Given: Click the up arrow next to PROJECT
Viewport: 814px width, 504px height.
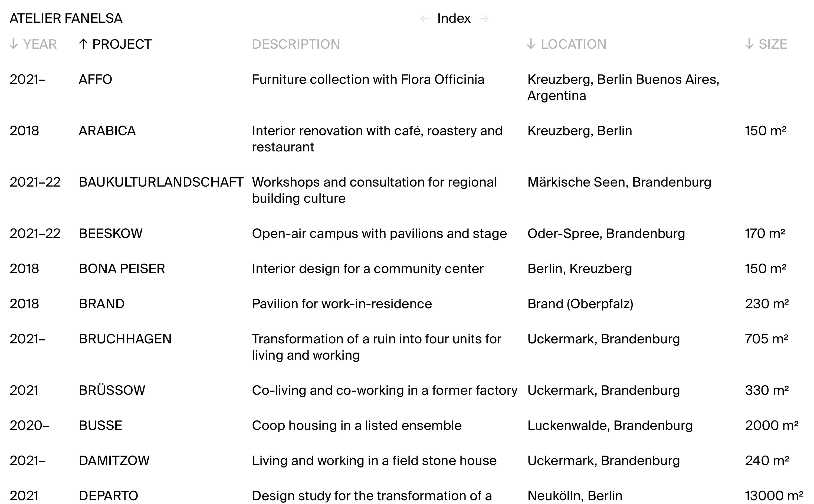Looking at the screenshot, I should coord(83,44).
